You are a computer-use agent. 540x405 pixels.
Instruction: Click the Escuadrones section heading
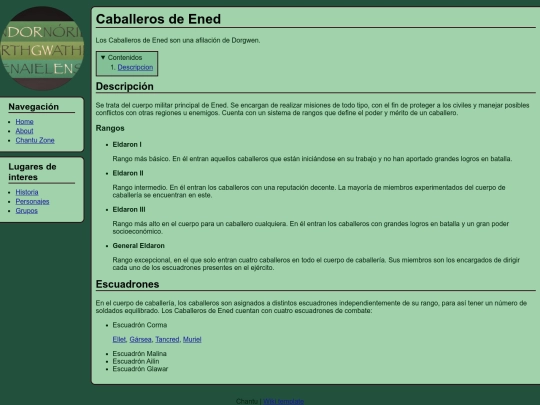point(127,284)
